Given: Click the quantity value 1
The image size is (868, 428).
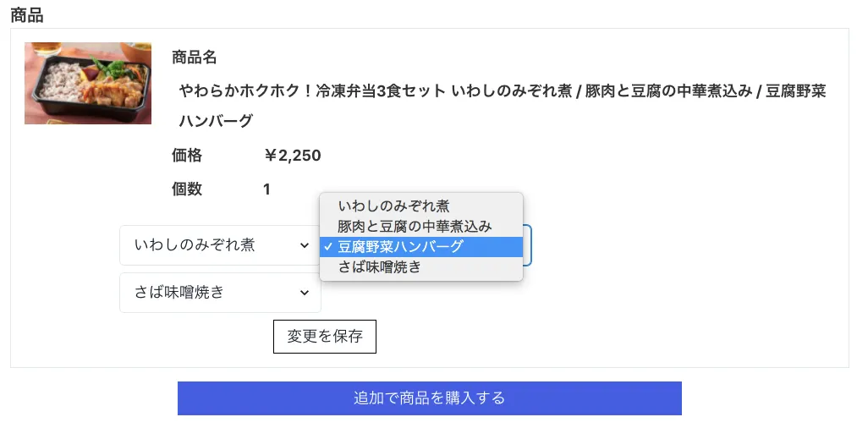Looking at the screenshot, I should click(x=266, y=189).
